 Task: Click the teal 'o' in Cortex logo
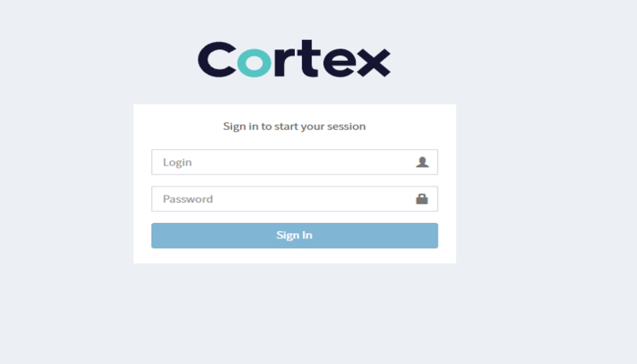[254, 62]
